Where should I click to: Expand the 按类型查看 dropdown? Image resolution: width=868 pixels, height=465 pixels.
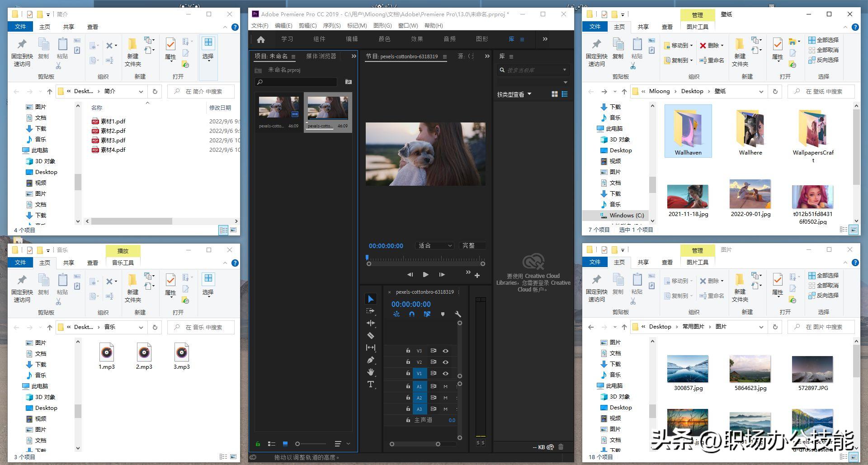514,94
